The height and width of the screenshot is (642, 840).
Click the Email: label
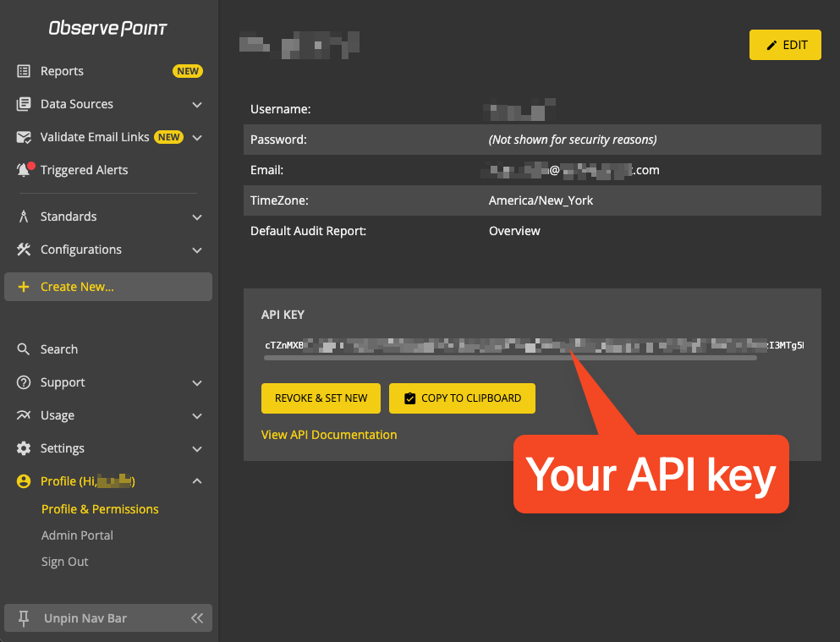266,170
